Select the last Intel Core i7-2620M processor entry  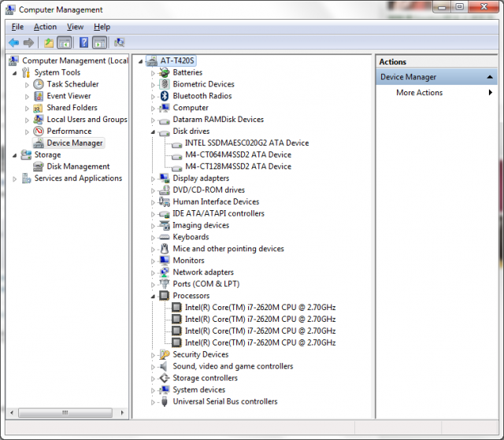coord(260,342)
